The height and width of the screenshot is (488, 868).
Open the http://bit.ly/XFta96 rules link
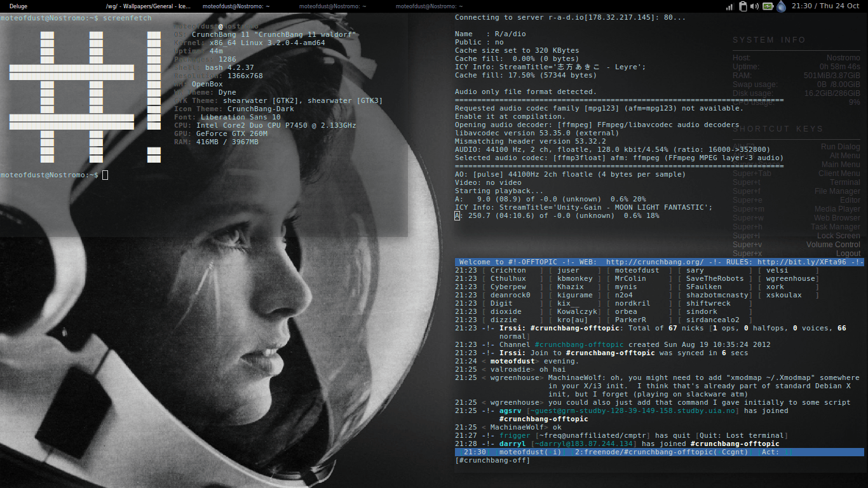[x=802, y=262]
